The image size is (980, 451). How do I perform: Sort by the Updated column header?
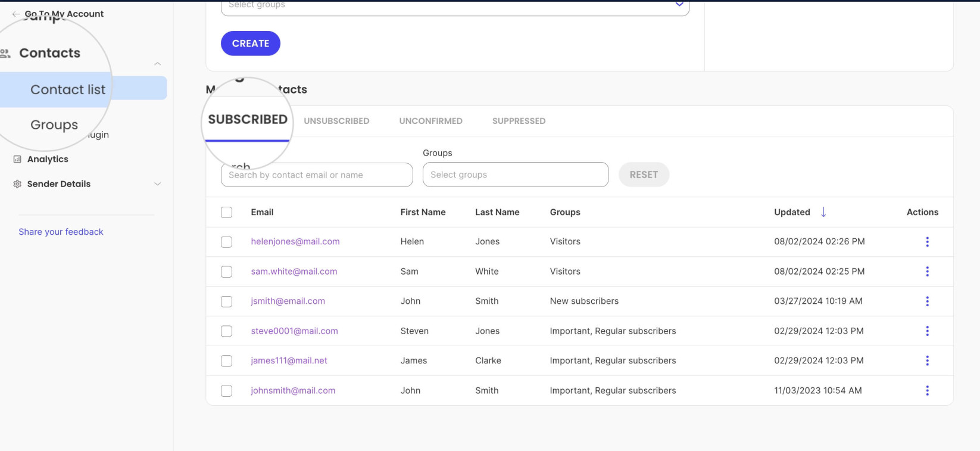pyautogui.click(x=792, y=212)
